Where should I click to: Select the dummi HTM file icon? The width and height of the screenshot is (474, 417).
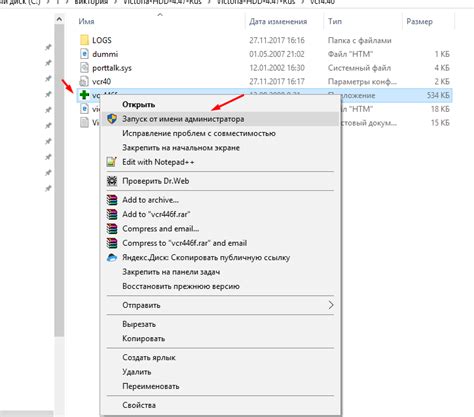84,54
